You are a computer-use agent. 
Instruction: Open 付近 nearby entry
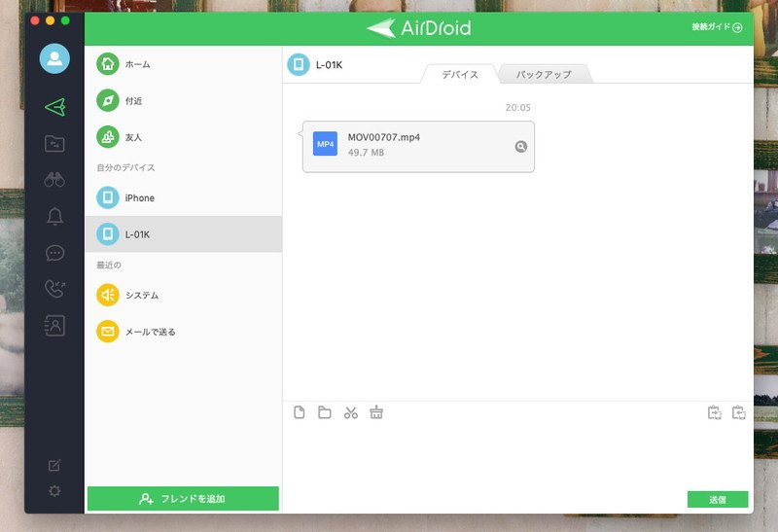click(183, 101)
